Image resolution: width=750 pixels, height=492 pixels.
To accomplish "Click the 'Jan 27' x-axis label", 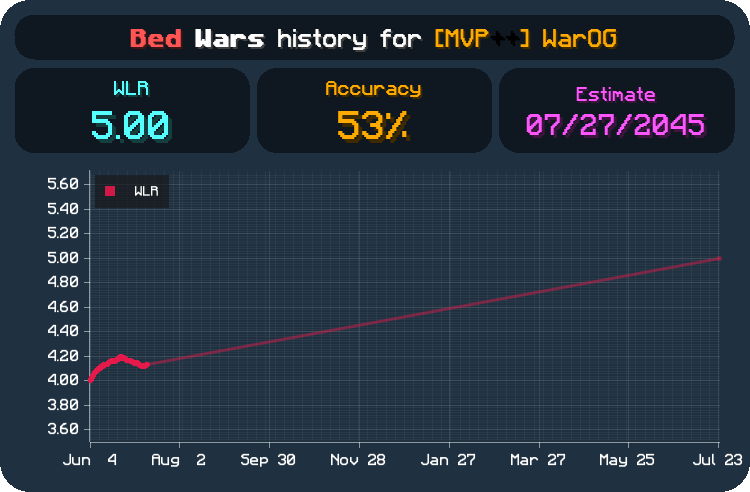I will click(x=448, y=460).
